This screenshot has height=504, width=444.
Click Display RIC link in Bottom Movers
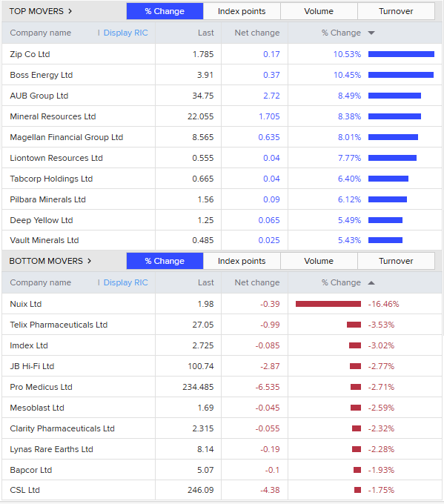click(x=126, y=282)
